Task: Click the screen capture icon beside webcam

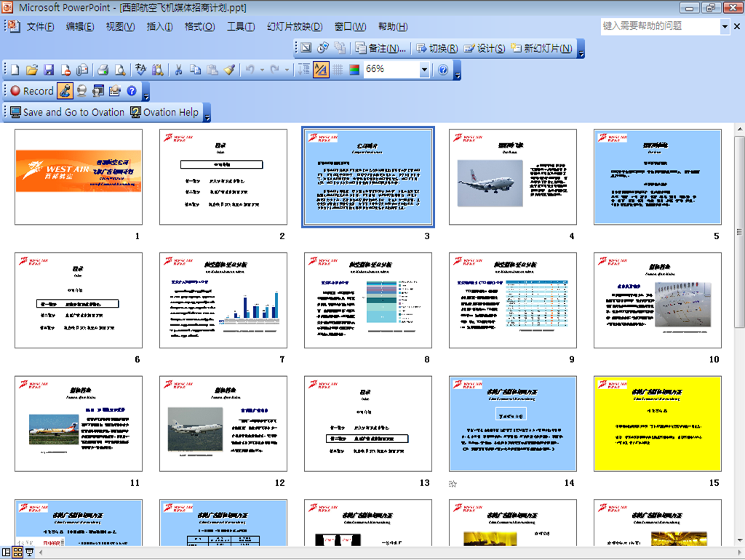Action: [x=98, y=91]
